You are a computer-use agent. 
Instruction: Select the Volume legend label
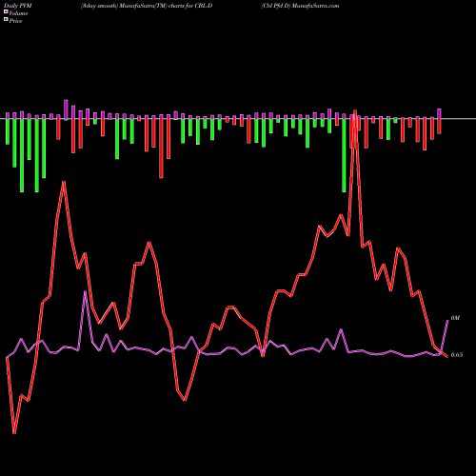(x=18, y=13)
